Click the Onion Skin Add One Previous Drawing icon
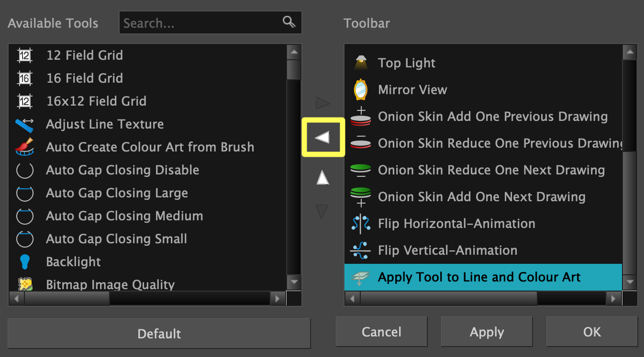Viewport: 644px width, 357px height. coord(360,116)
